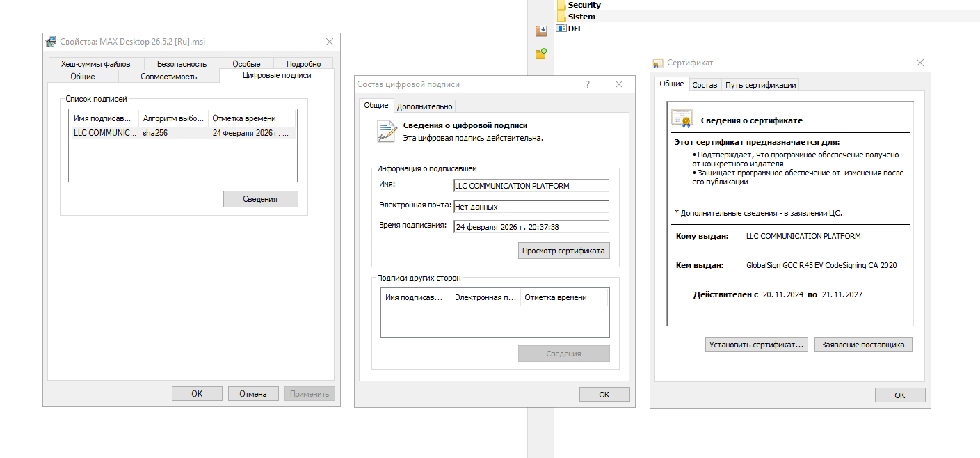Click OK in the Состав цифровой подписи dialog
Viewport: 980px width, 458px height.
(604, 395)
